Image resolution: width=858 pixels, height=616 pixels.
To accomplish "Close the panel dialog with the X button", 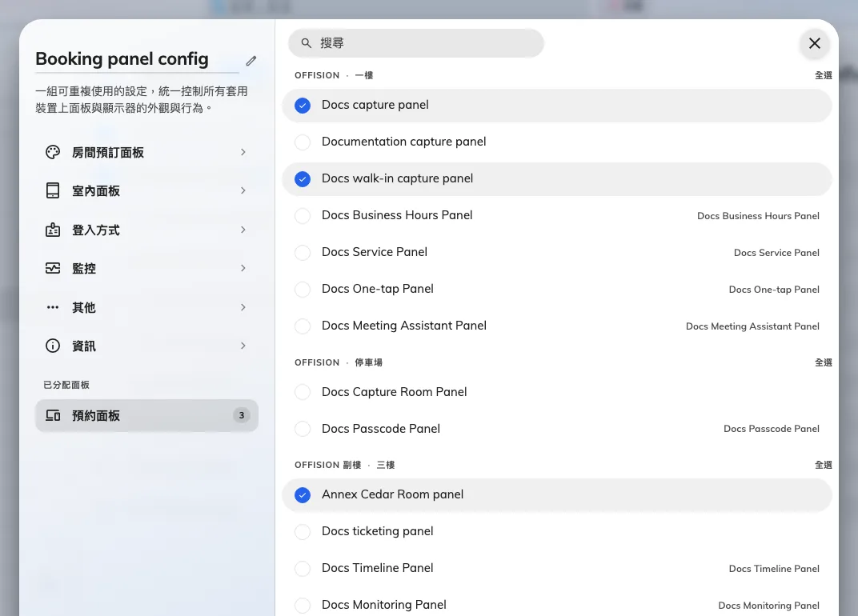I will (815, 43).
